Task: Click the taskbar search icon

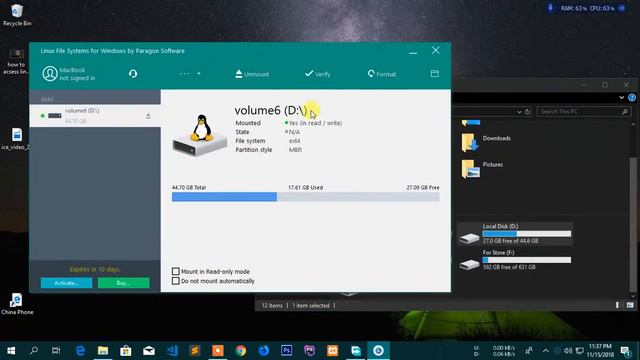Action: 34,351
